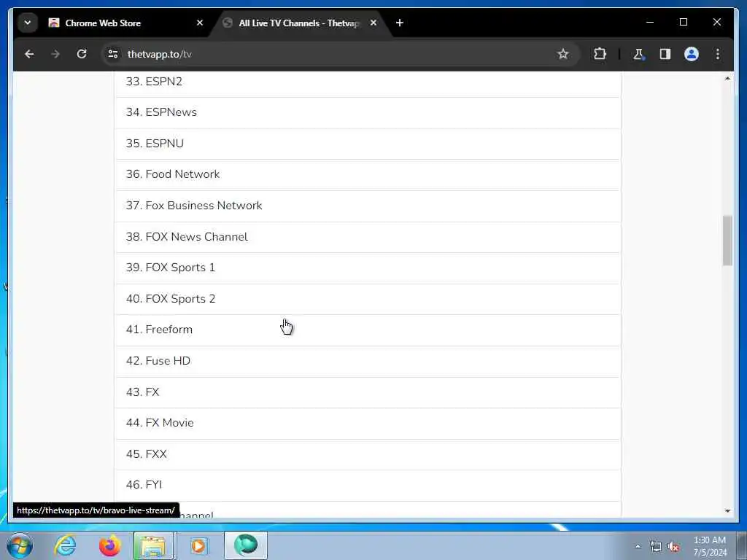Show hidden system tray icons
The width and height of the screenshot is (747, 560).
638,547
